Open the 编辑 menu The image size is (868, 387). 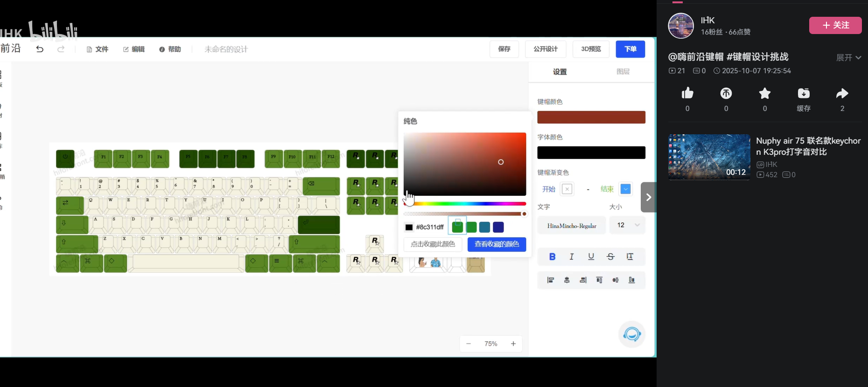click(134, 49)
